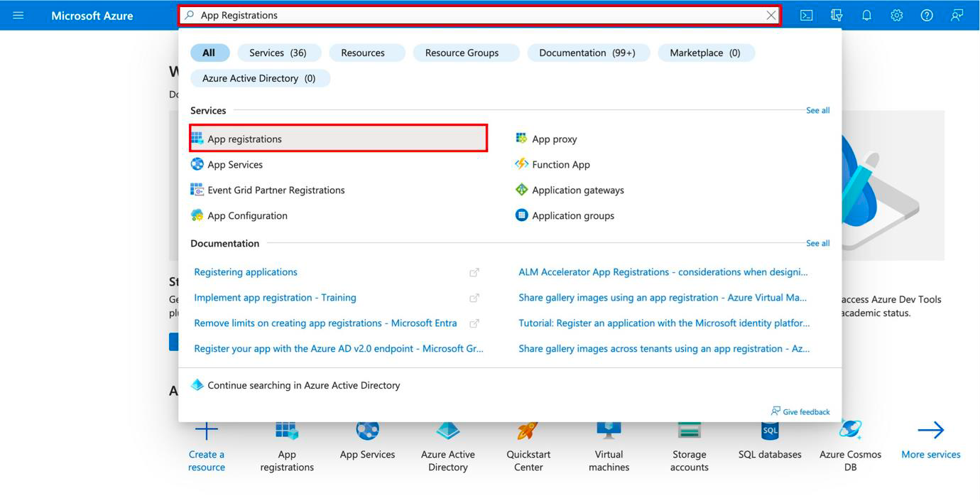This screenshot has width=980, height=501.
Task: Open Virtual machines shortcut
Action: point(609,446)
